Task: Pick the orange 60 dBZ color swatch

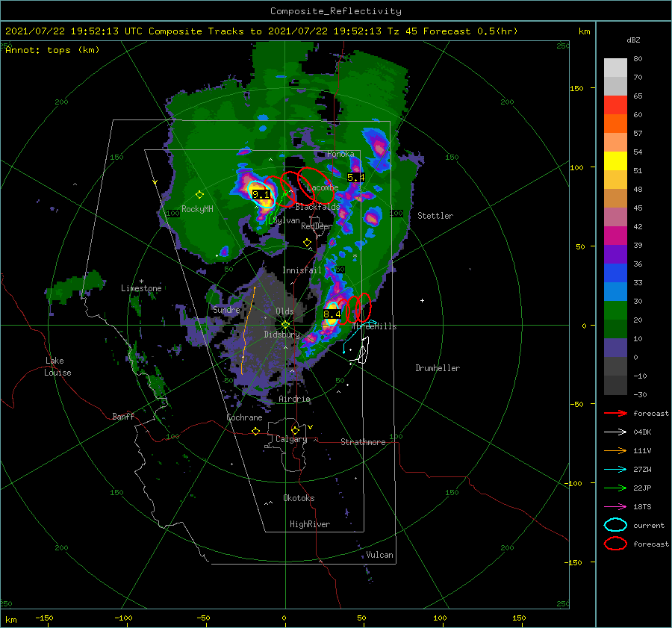Action: pos(615,123)
